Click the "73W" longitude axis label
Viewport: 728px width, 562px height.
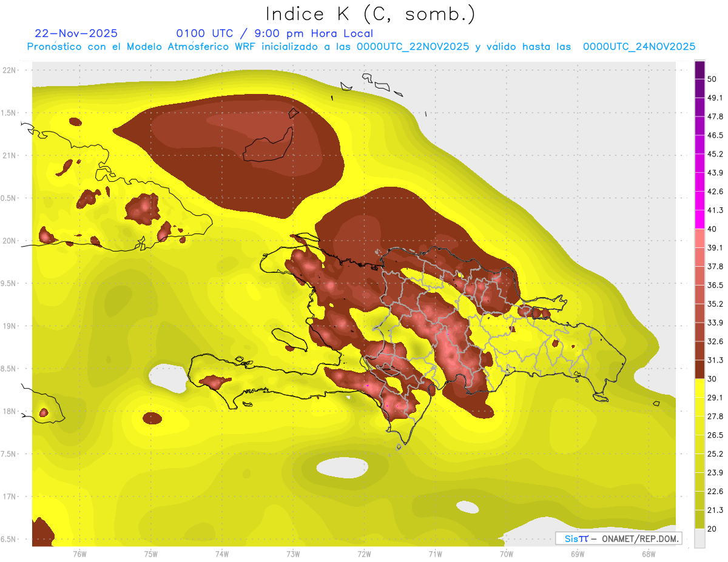(x=293, y=554)
